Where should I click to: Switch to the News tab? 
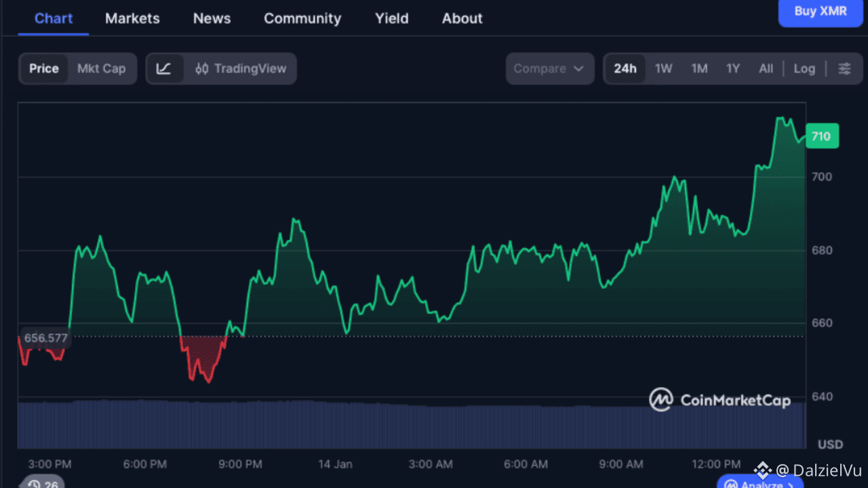[212, 18]
